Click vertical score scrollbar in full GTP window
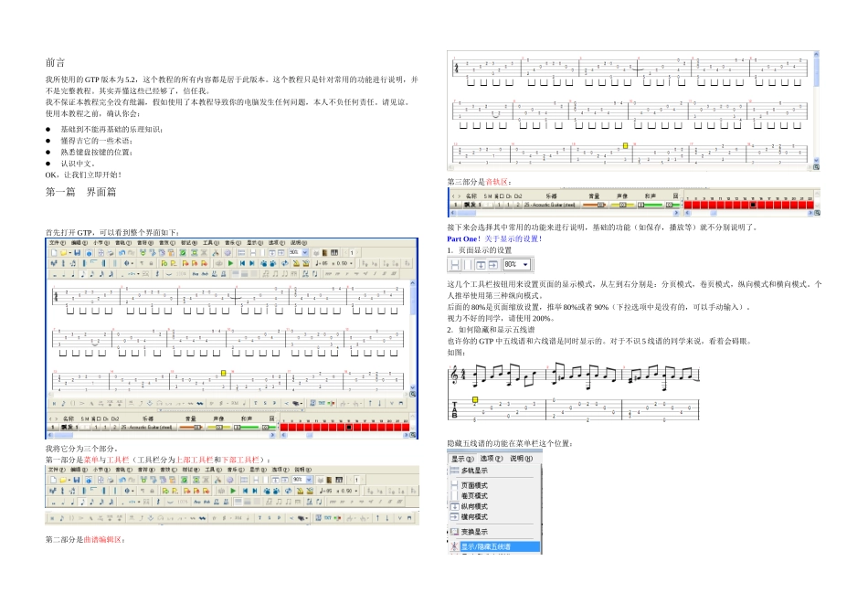The width and height of the screenshot is (868, 614). coord(412,336)
